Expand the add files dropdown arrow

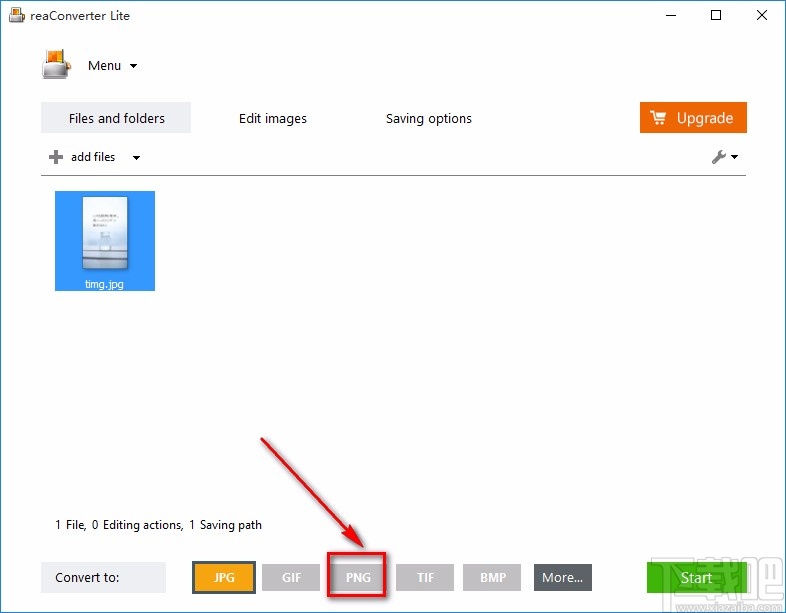(136, 158)
